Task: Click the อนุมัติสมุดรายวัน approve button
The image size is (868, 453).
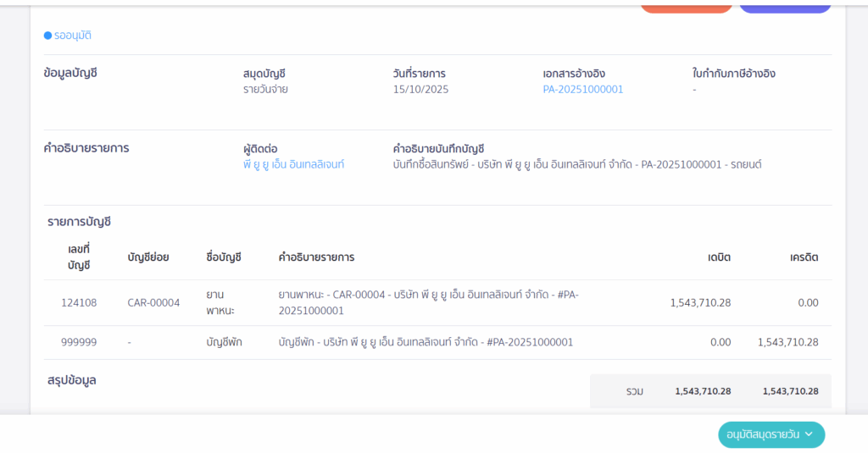Action: coord(762,434)
